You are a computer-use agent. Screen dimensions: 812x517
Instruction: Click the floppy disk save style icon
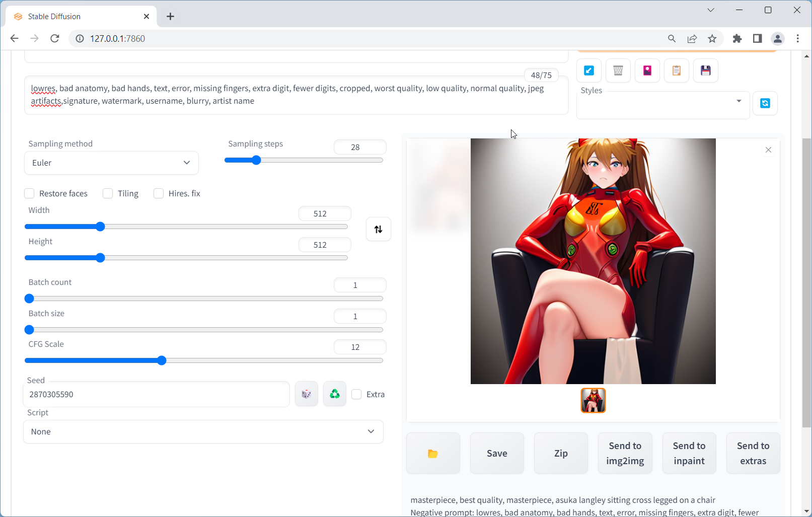[706, 70]
